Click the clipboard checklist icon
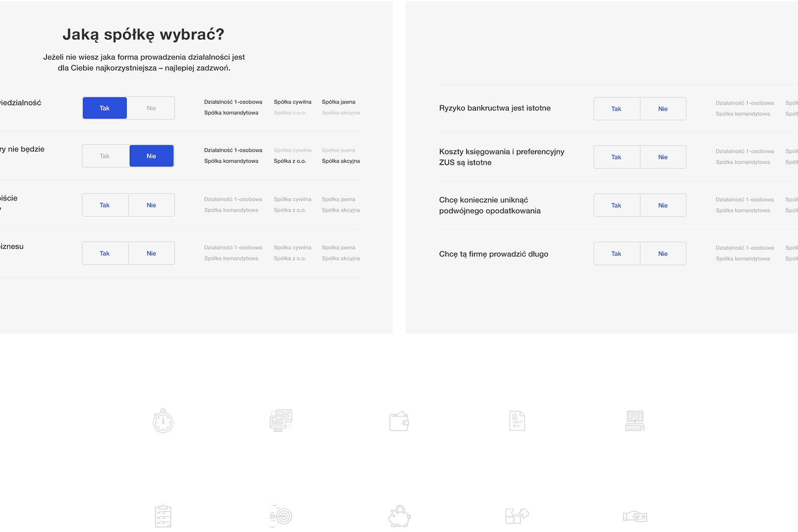 click(163, 516)
